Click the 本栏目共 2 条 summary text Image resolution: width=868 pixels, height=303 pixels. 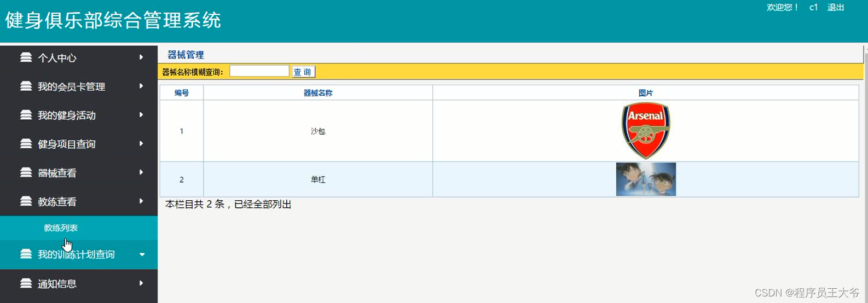click(228, 204)
